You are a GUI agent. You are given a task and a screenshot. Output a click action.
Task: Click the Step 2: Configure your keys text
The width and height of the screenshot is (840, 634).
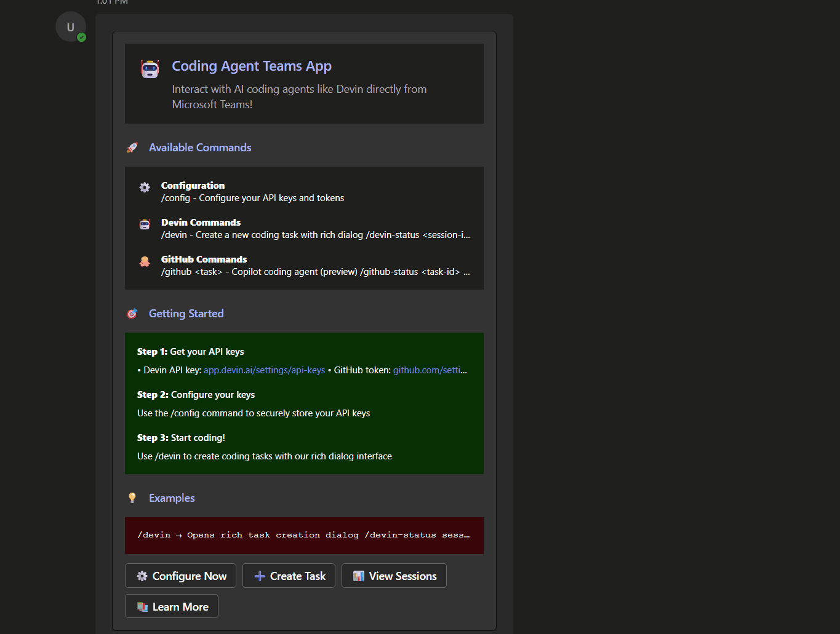[196, 395]
